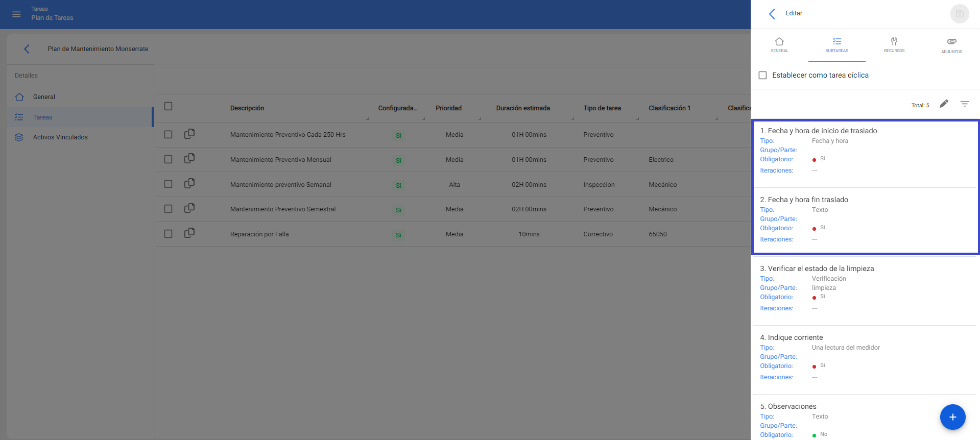Screen dimensions: 980x440
Task: Open the General tab in edit panel
Action: (x=779, y=45)
